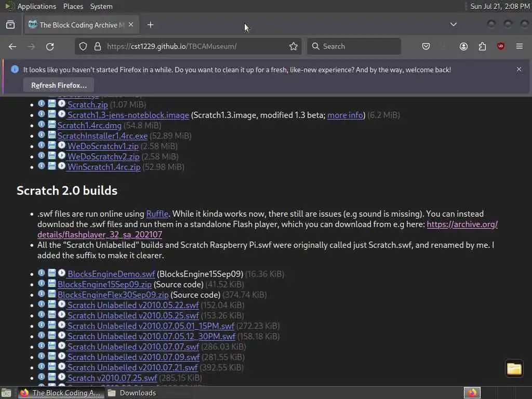Image resolution: width=532 pixels, height=399 pixels.
Task: Download Scratch1.4rc.dmg link
Action: coord(89,126)
